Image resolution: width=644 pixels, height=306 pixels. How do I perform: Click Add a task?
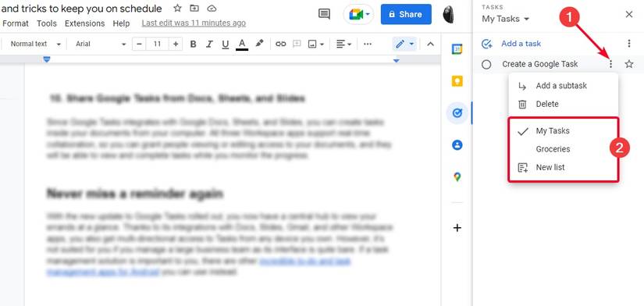click(x=512, y=44)
